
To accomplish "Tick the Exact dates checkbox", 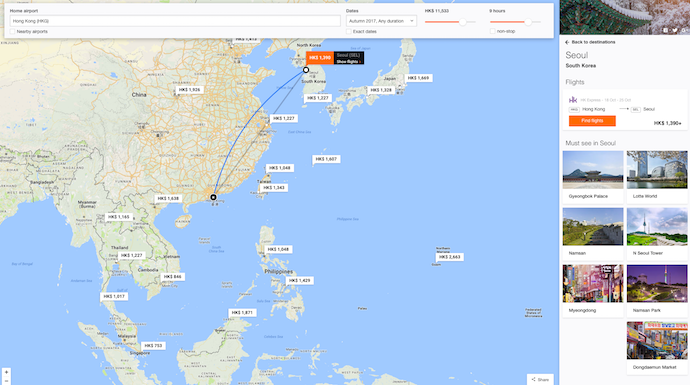I will pyautogui.click(x=349, y=32).
